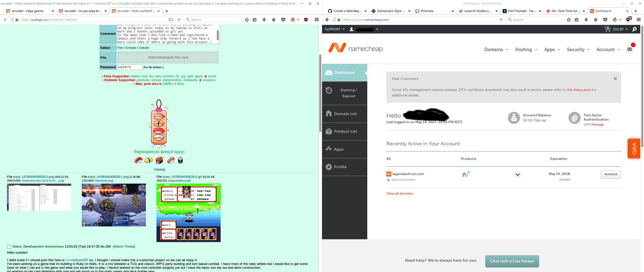Hide the 1478044045628-0.png file
This screenshot has height=272, width=644.
tap(17, 177)
